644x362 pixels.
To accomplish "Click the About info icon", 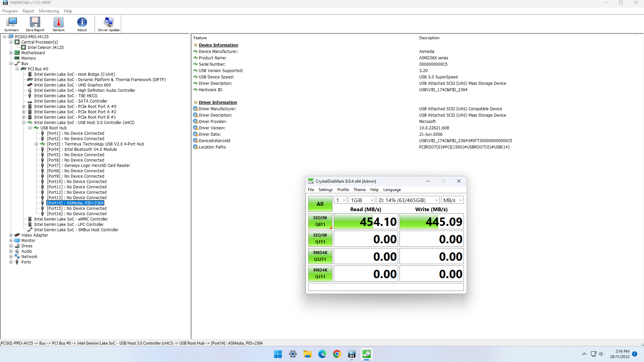I will click(x=82, y=24).
